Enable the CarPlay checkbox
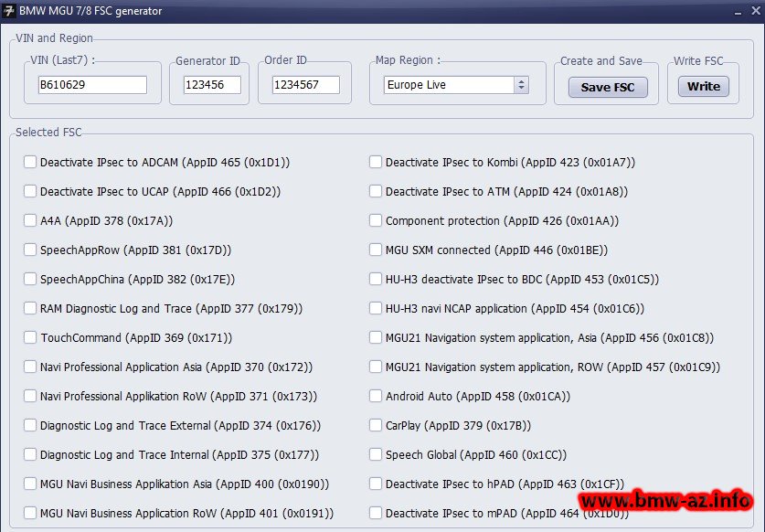765x532 pixels. pos(376,425)
